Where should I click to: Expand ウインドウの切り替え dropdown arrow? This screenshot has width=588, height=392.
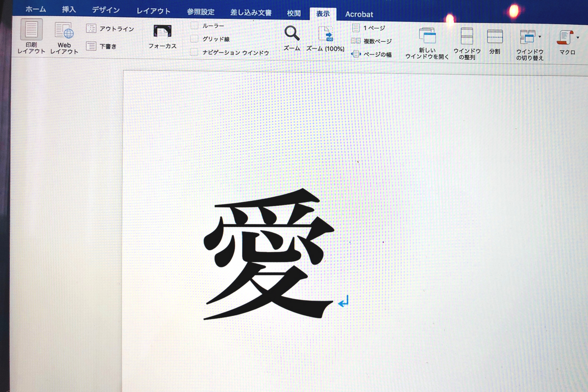click(x=540, y=37)
